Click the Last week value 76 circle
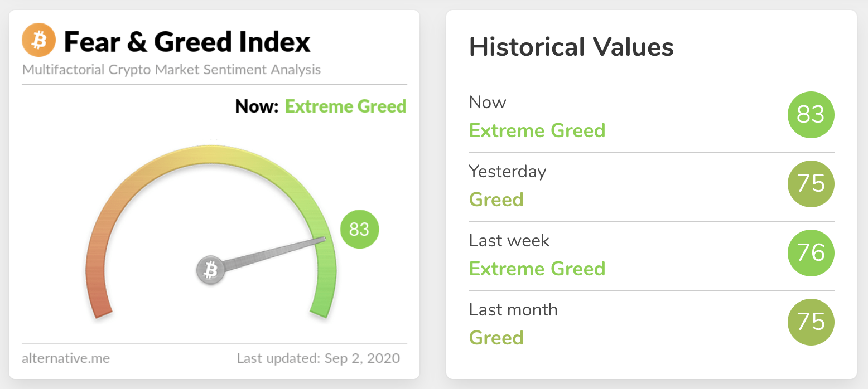This screenshot has width=868, height=389. (811, 253)
